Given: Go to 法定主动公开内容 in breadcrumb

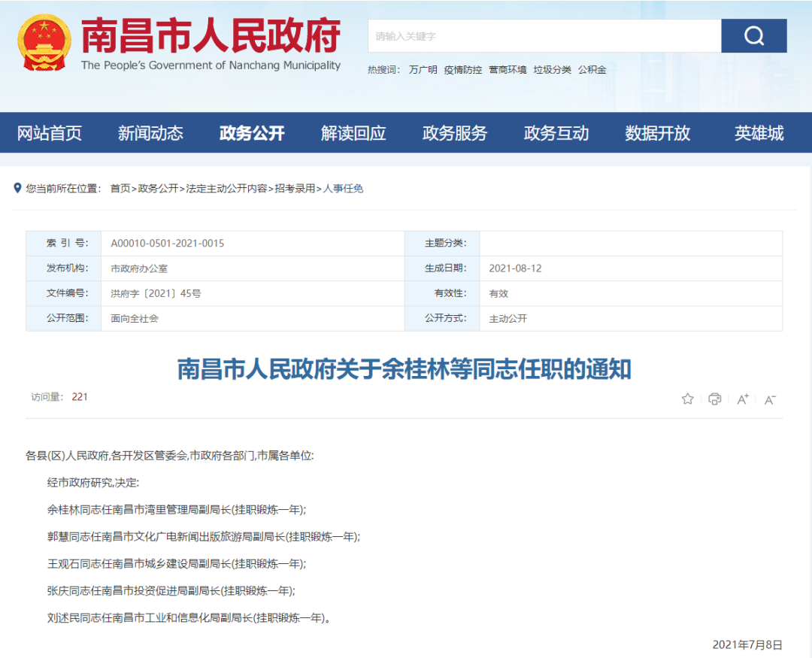Looking at the screenshot, I should [x=226, y=189].
